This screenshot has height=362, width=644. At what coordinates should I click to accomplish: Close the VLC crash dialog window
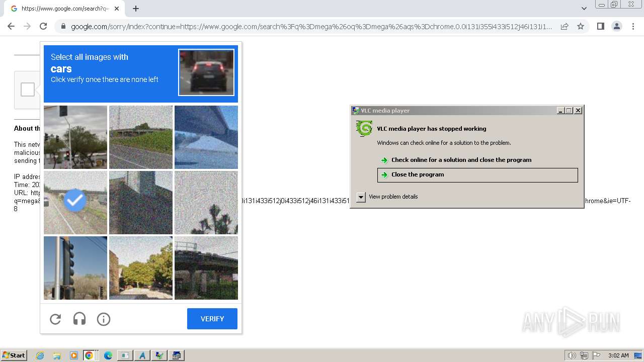(x=578, y=111)
